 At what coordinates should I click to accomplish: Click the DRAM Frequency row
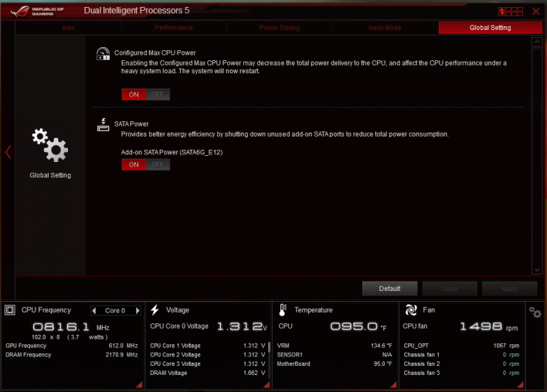72,355
